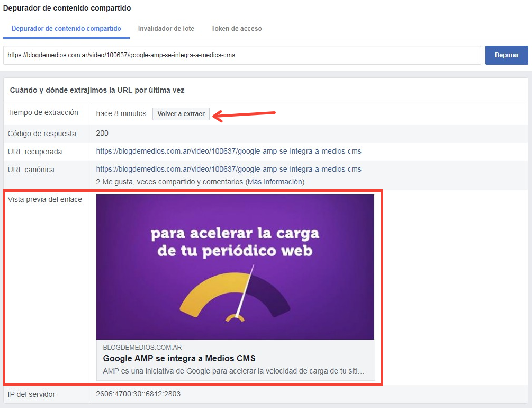Open the URL recuperada link
532x408 pixels.
click(x=229, y=151)
